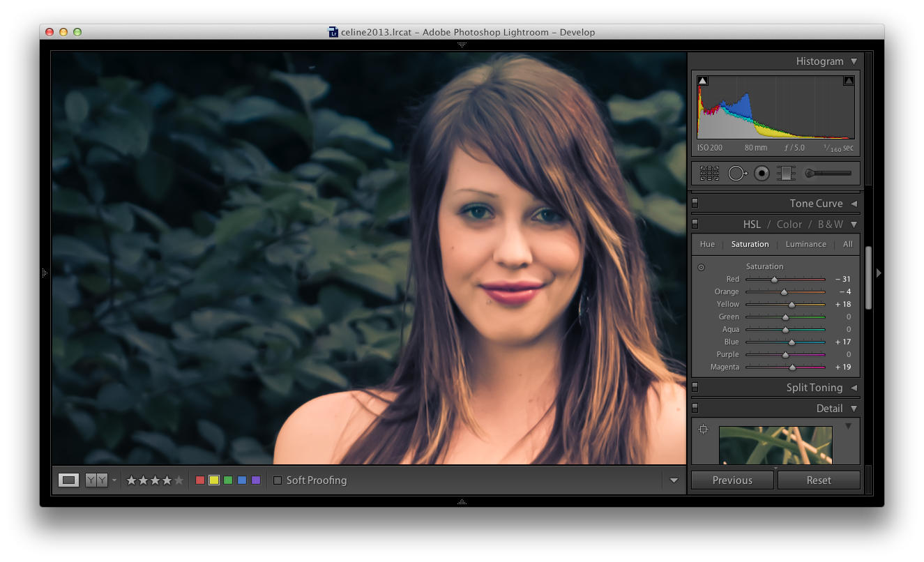924x562 pixels.
Task: Click the targeted adjustment tool in Saturation panel
Action: coord(701,266)
